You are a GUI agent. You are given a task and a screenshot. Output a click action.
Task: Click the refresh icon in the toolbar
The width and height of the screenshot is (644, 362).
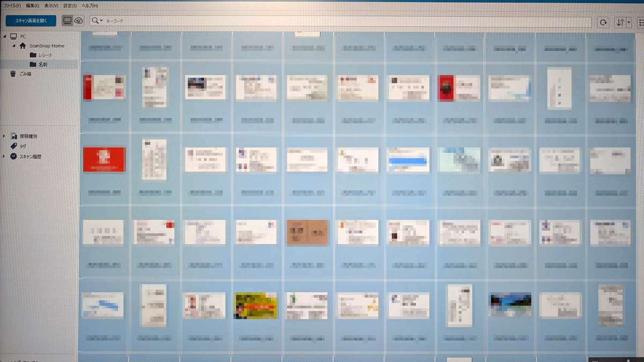point(604,22)
